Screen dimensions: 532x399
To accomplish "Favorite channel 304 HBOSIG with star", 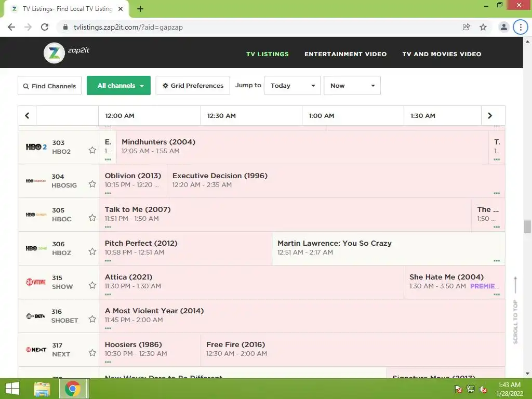I will [x=92, y=184].
